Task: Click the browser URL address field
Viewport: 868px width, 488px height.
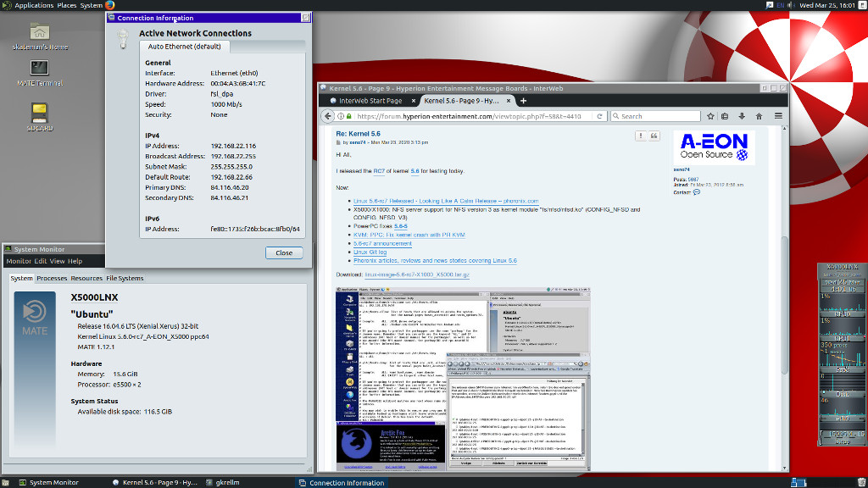Action: click(472, 116)
